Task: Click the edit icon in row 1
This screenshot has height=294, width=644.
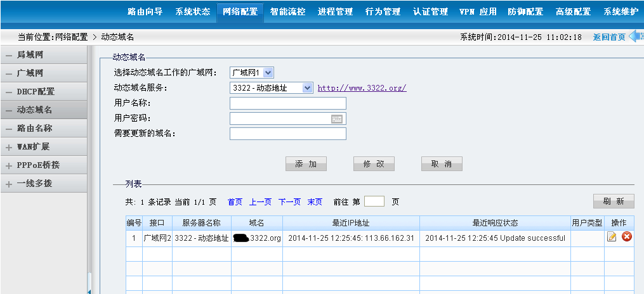Action: click(612, 237)
